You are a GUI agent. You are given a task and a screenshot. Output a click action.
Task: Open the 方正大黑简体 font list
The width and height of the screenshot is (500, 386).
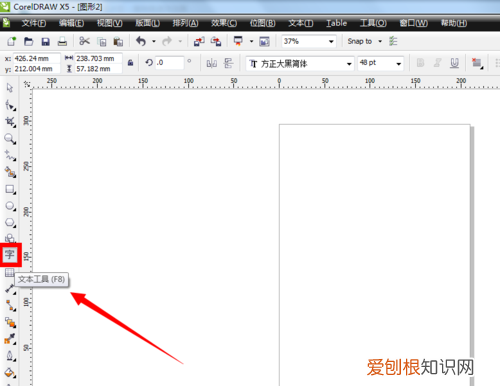coord(349,64)
